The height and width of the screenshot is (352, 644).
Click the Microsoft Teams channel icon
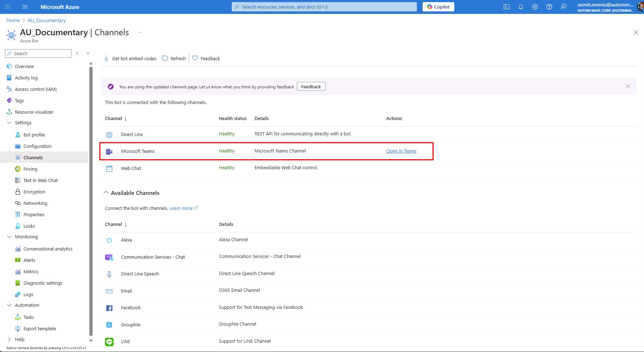[109, 151]
